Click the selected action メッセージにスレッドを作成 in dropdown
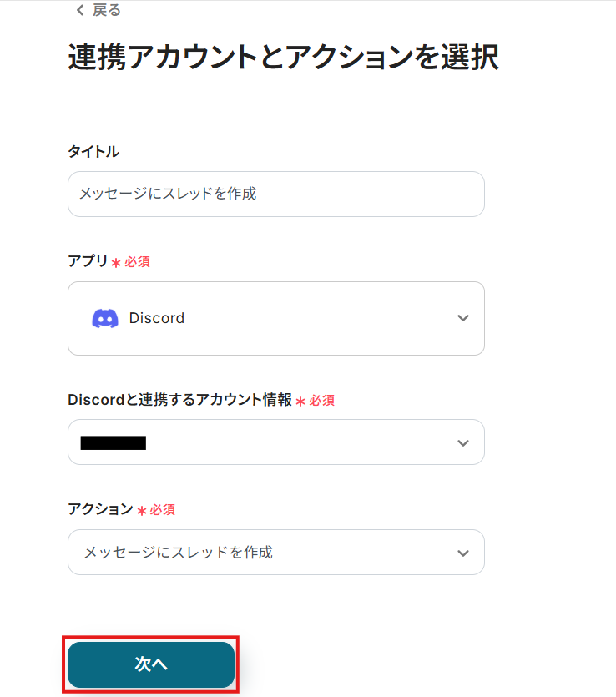616x697 pixels. pos(178,553)
